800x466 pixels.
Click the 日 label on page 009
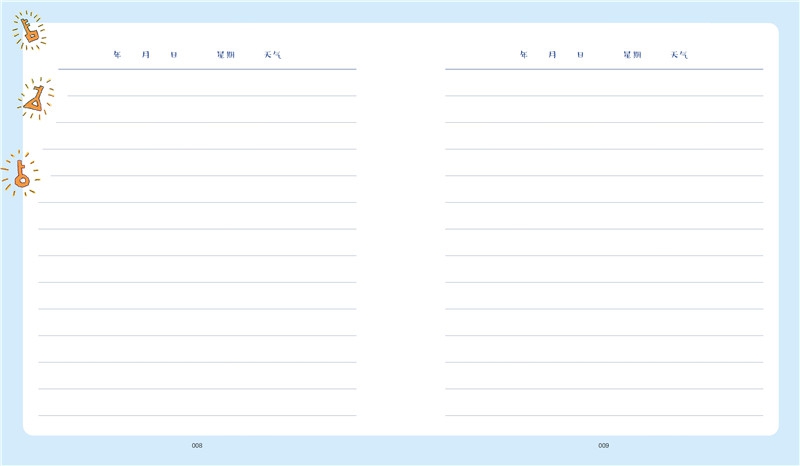point(581,55)
